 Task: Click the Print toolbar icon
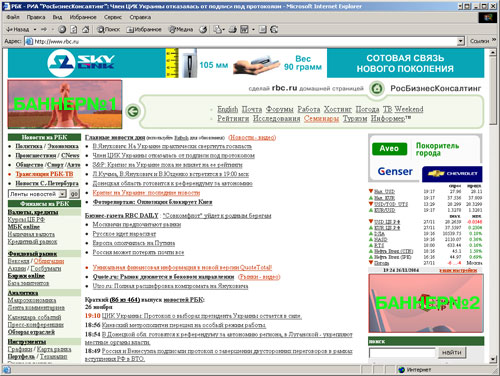coord(232,30)
